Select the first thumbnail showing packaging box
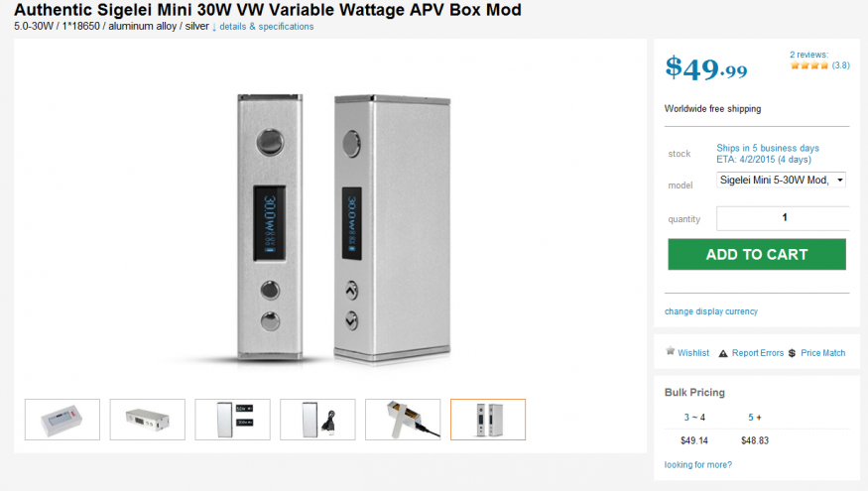This screenshot has height=491, width=868. (62, 420)
